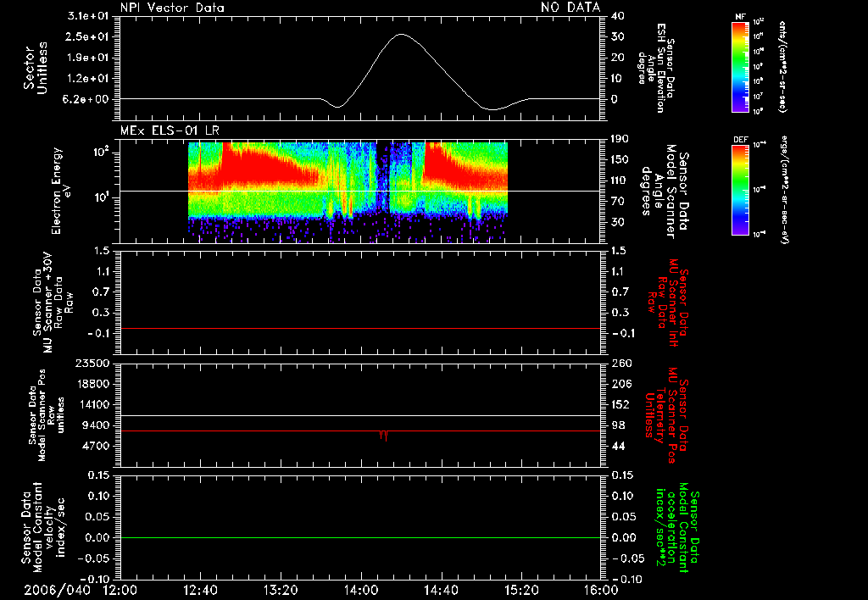Click the 110 scanner angle tick label
The image size is (868, 600).
pyautogui.click(x=620, y=181)
